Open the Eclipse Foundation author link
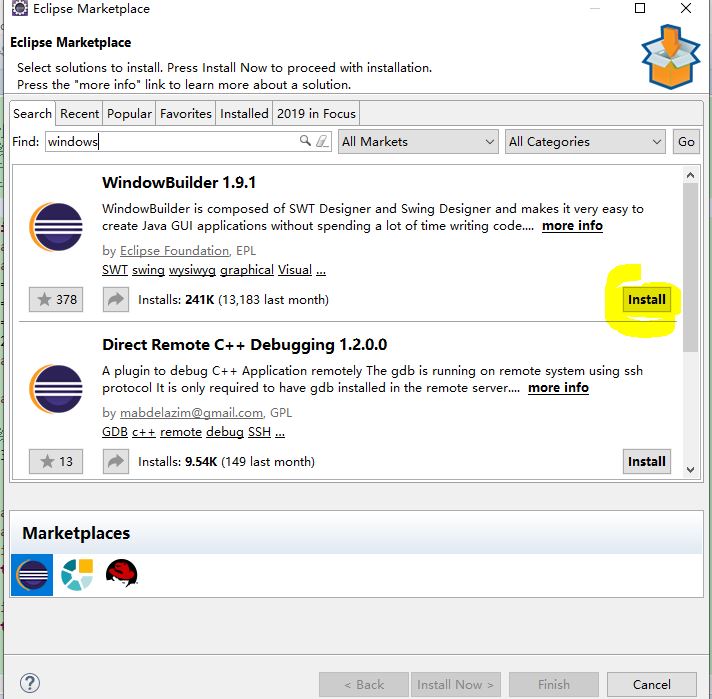Viewport: 712px width, 699px height. [174, 251]
